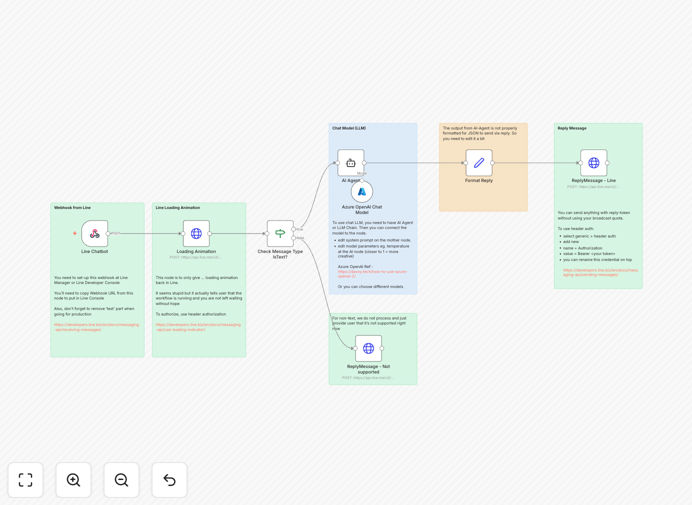Click the Line Loading Animation note title
The width and height of the screenshot is (692, 505).
click(177, 207)
